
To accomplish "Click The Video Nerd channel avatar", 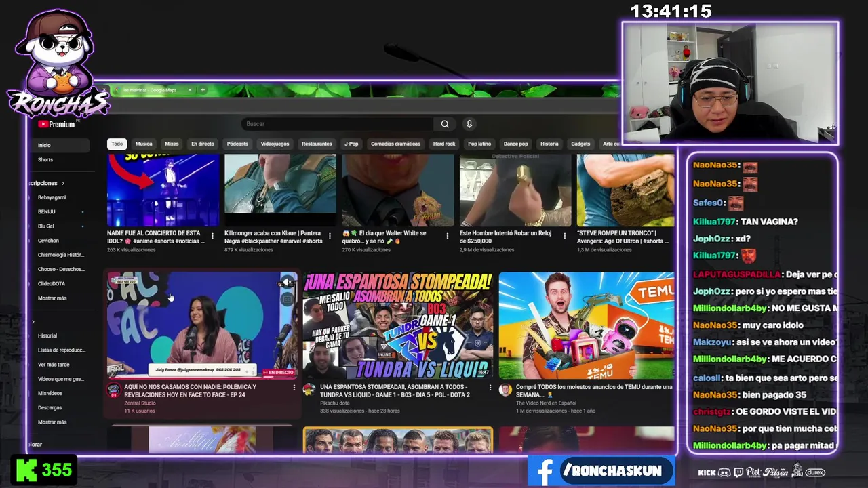I will coord(505,390).
